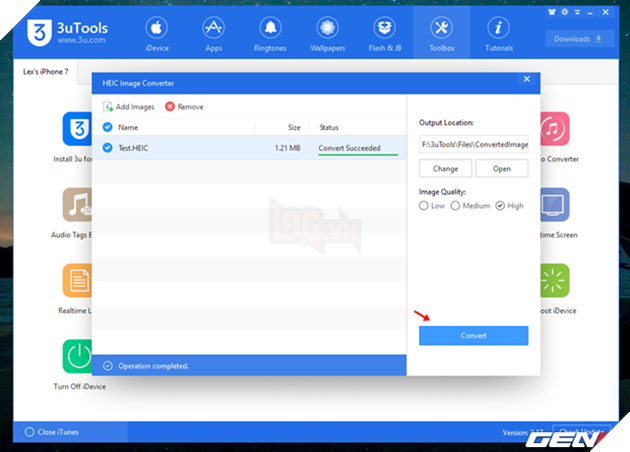Select Medium image quality
The width and height of the screenshot is (630, 452).
(x=455, y=206)
